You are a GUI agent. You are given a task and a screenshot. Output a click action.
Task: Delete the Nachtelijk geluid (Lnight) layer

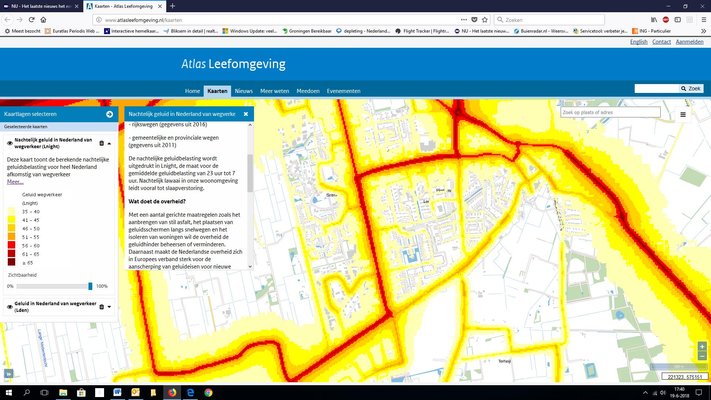pyautogui.click(x=102, y=143)
